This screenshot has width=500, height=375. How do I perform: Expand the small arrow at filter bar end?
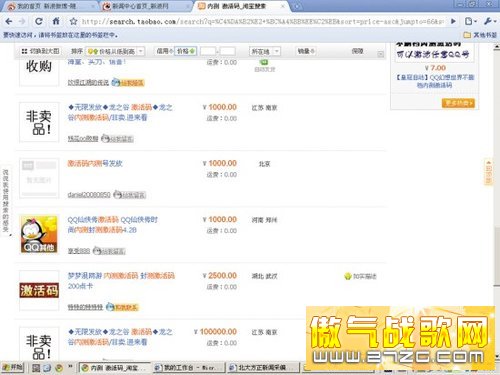380,54
